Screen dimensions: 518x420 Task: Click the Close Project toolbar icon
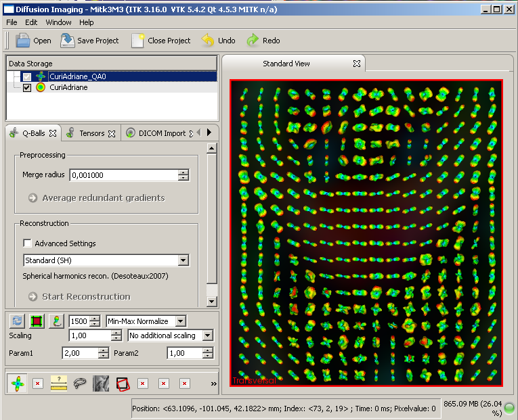click(x=137, y=41)
